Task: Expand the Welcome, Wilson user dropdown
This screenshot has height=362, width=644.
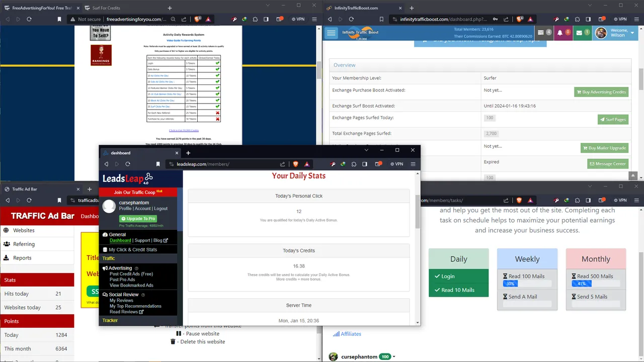Action: pos(616,33)
